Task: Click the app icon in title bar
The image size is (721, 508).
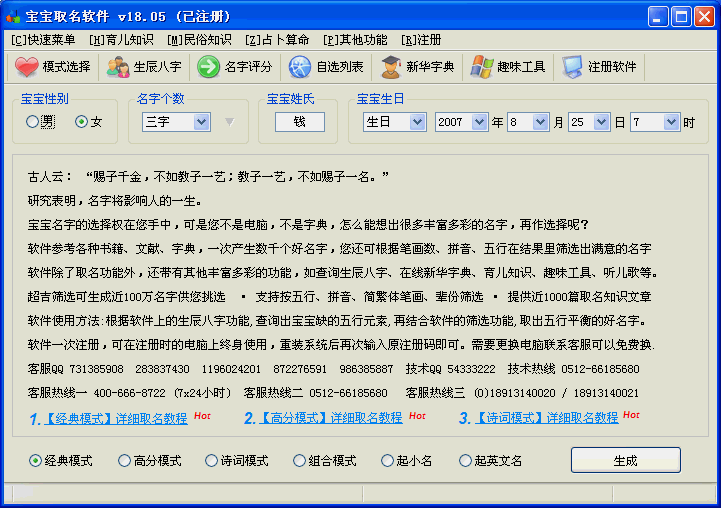Action: [13, 16]
